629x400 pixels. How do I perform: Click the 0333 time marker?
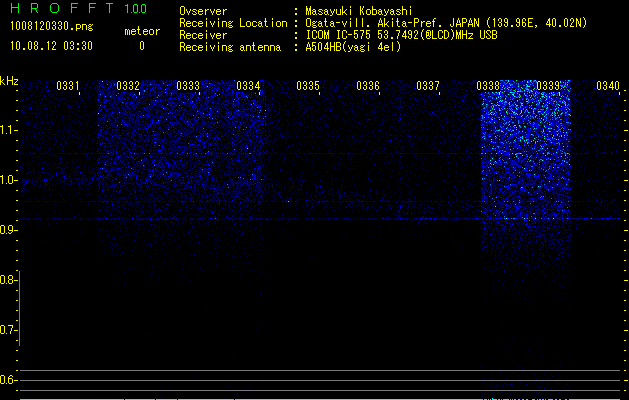coord(188,86)
